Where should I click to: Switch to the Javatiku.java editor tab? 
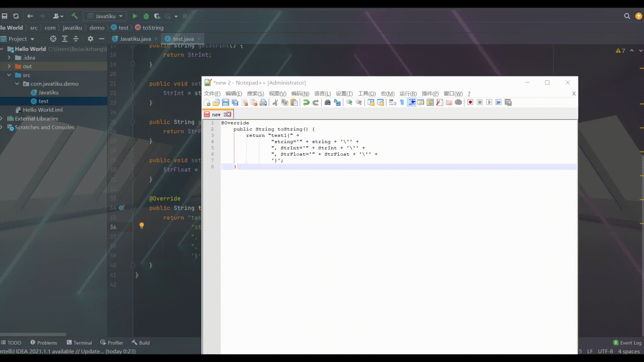pos(135,39)
